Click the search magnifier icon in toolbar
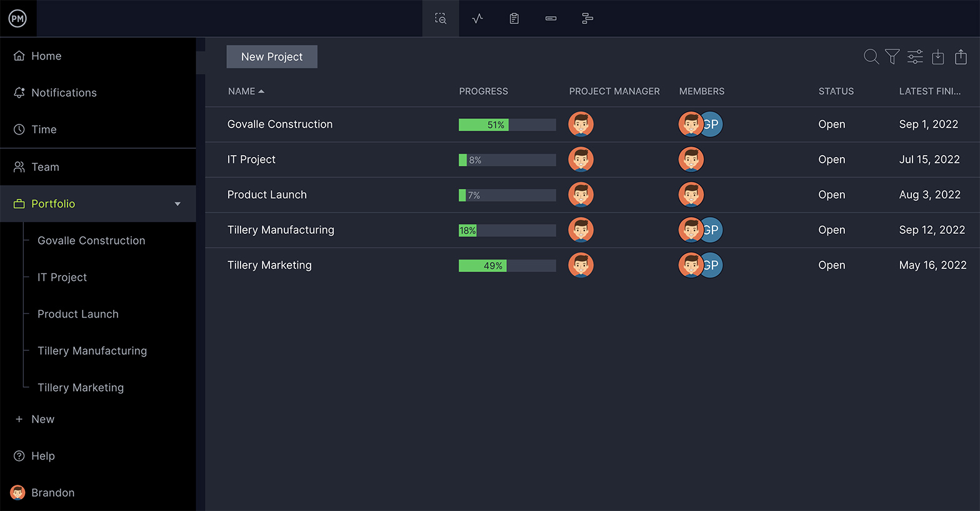980x511 pixels. (871, 57)
